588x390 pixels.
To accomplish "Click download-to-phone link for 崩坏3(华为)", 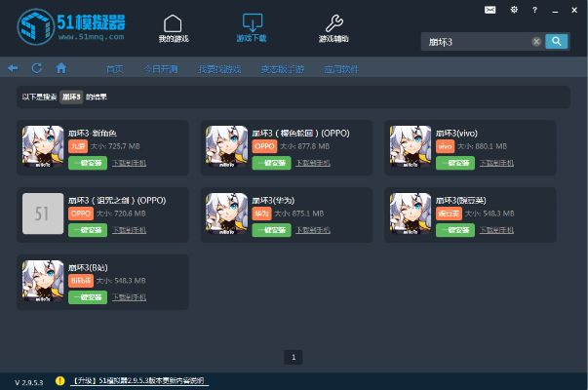I will pos(313,230).
